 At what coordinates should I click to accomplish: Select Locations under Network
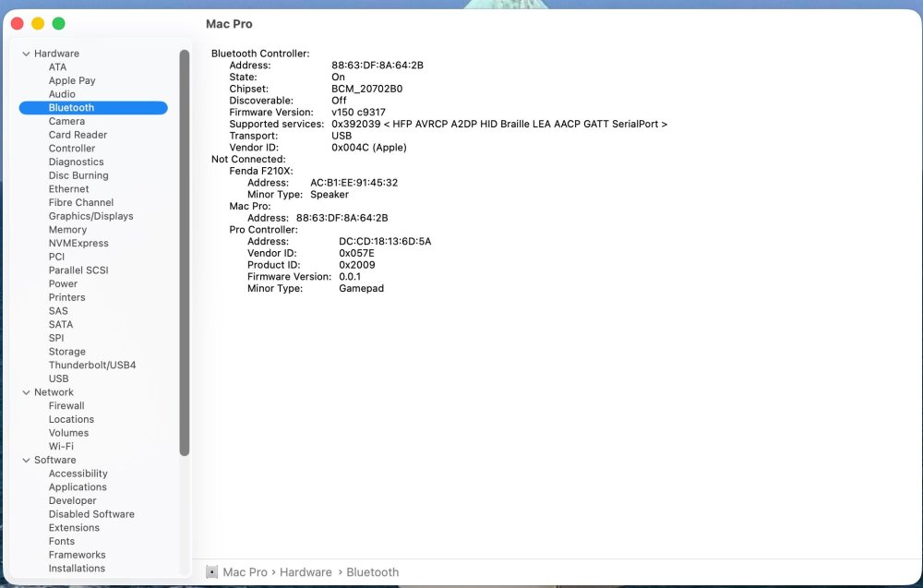(x=71, y=419)
